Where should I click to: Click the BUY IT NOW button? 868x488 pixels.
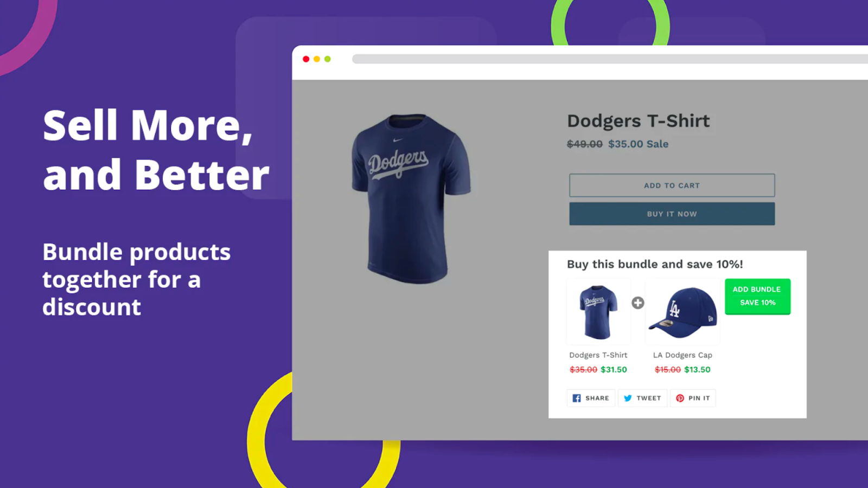coord(672,214)
